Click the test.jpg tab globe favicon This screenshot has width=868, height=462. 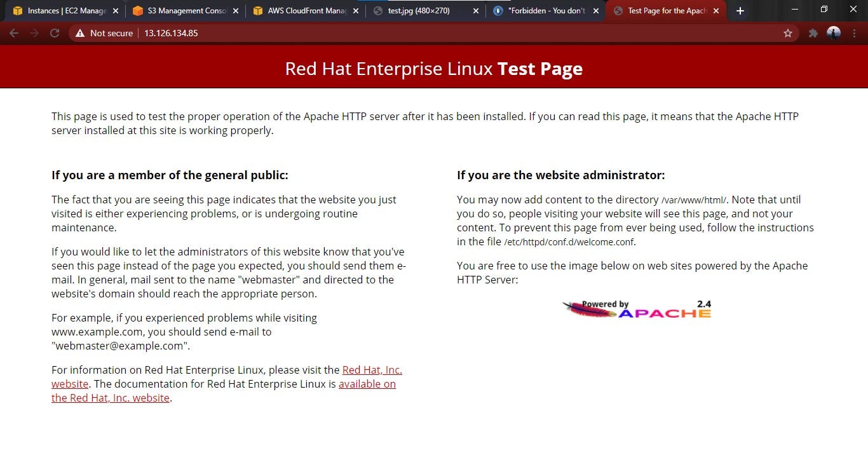pos(378,11)
